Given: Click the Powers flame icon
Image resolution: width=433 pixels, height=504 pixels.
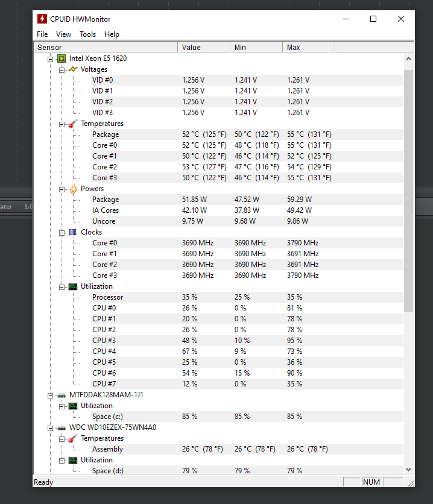Looking at the screenshot, I should (73, 189).
